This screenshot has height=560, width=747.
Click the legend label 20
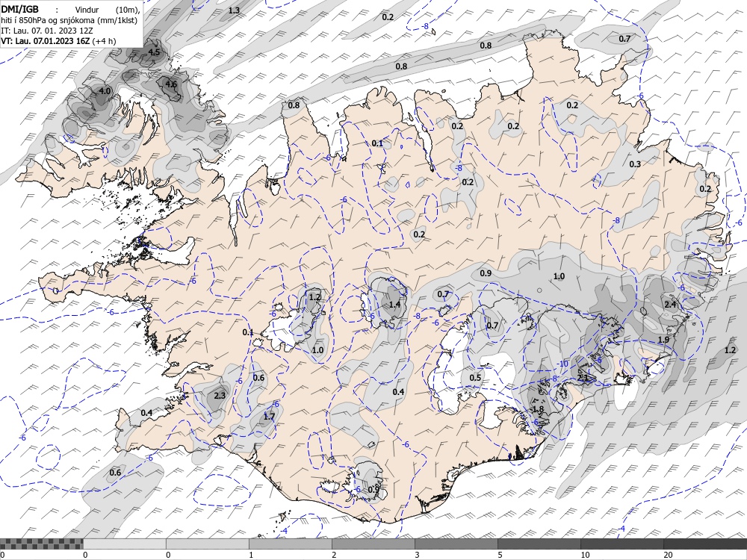tap(668, 555)
